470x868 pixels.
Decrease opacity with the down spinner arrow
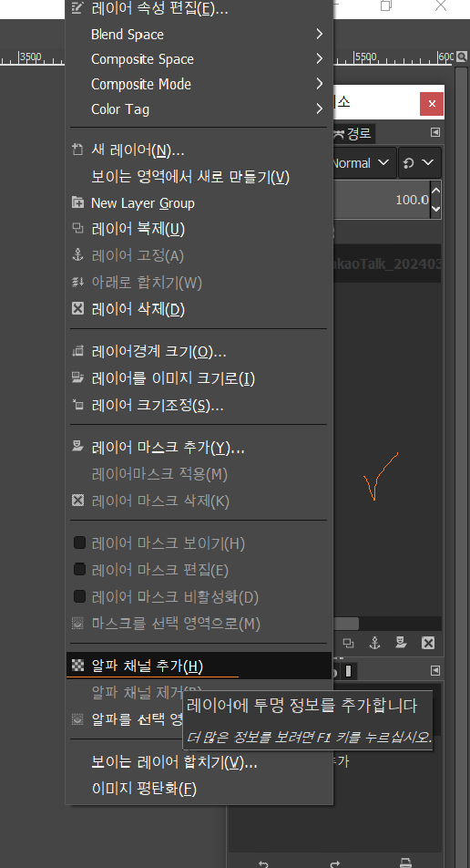coord(435,209)
